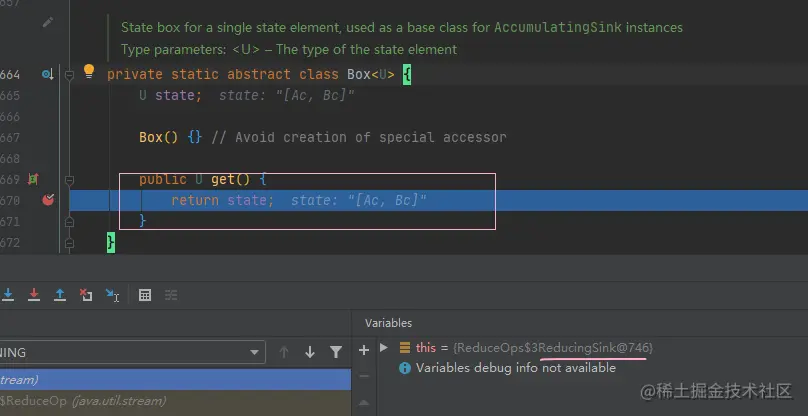Click inline hint state: "[Ac, Bc]" on line 665

click(x=287, y=96)
